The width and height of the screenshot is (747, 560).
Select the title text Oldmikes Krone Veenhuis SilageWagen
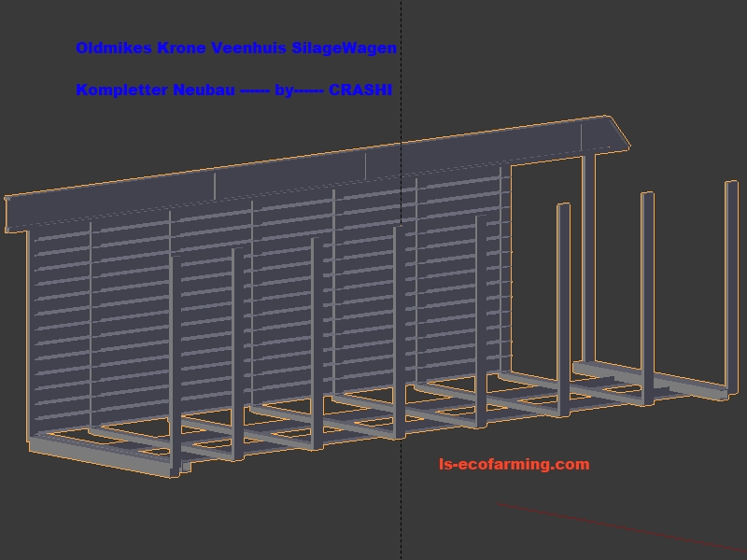tap(236, 48)
